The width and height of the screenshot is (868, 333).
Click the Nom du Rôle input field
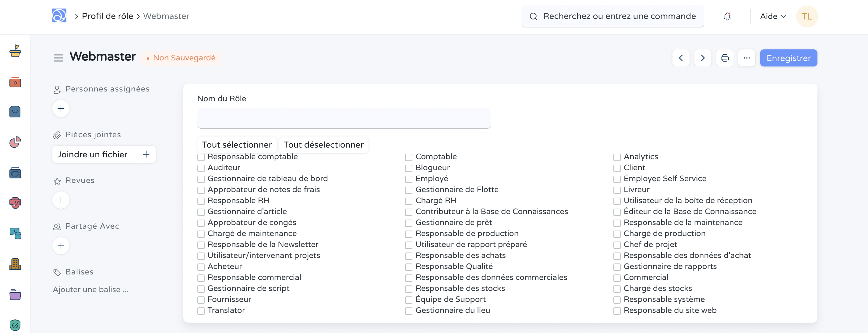coord(344,118)
